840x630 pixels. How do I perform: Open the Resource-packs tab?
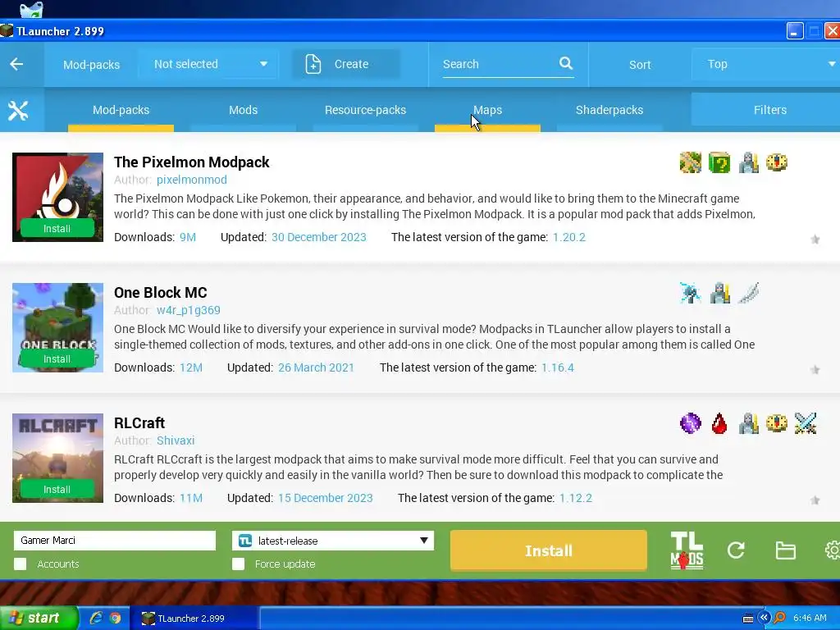pos(365,111)
